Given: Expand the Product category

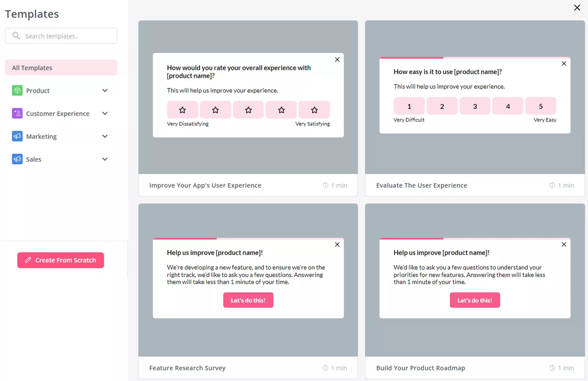Looking at the screenshot, I should [x=105, y=90].
